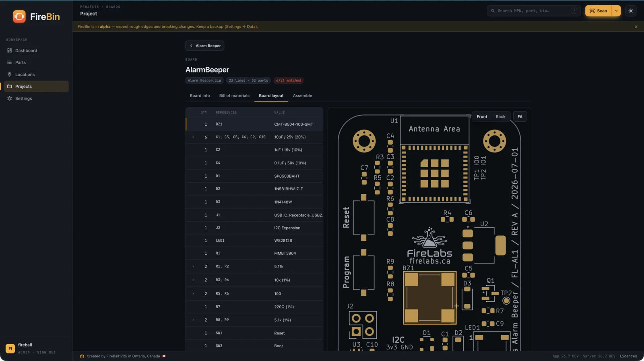The width and height of the screenshot is (644, 361).
Task: Click the U2 regulator footprint
Action: [483, 245]
